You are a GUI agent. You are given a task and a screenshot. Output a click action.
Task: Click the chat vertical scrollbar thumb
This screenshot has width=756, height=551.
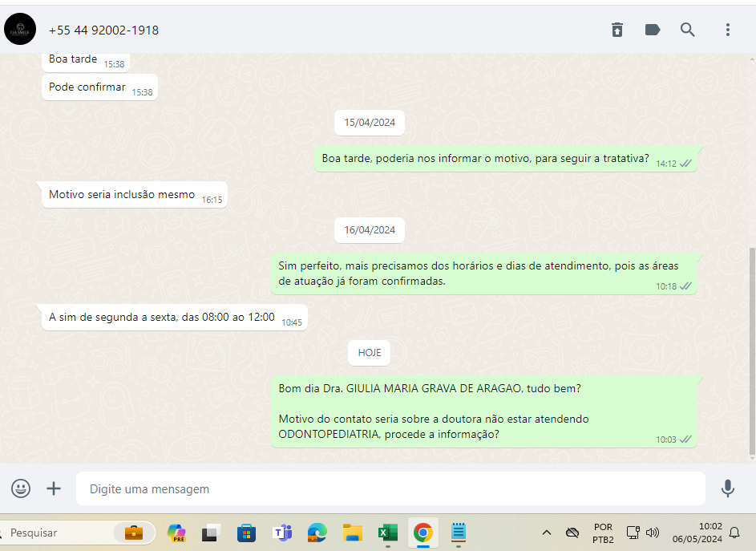pos(752,351)
